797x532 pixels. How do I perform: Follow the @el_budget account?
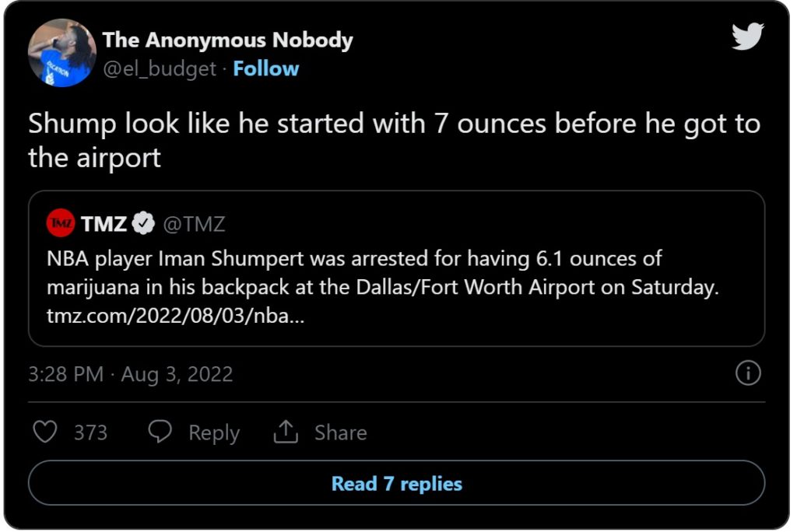point(265,68)
